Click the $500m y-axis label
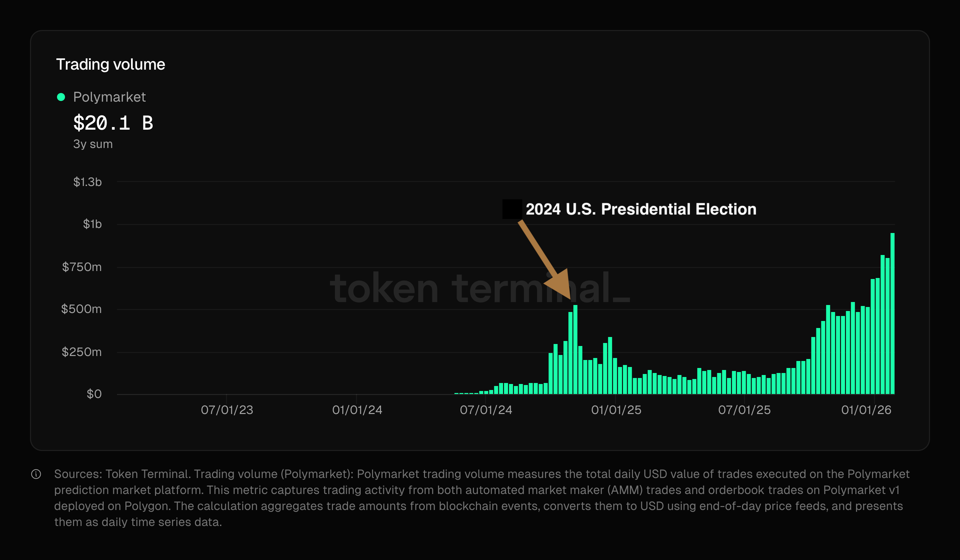 pos(82,309)
